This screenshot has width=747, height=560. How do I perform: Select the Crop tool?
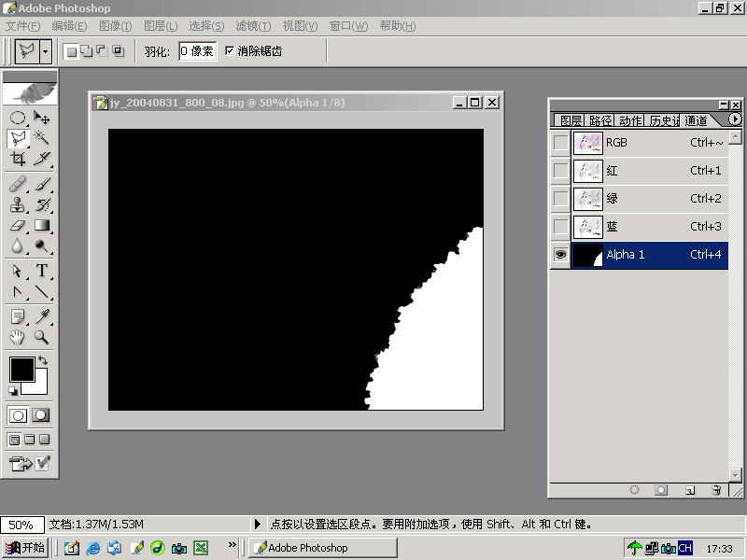point(18,160)
